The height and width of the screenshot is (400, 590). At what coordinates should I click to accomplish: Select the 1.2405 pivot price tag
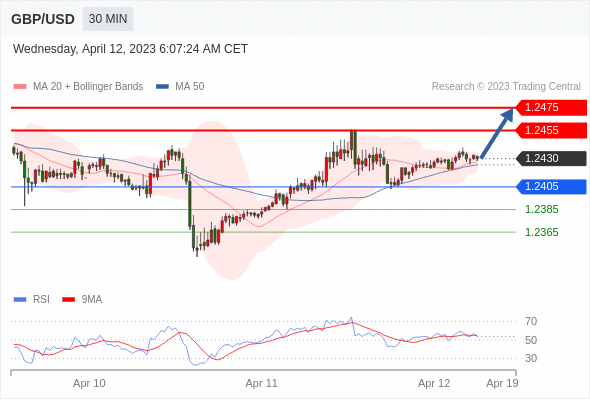tap(551, 186)
